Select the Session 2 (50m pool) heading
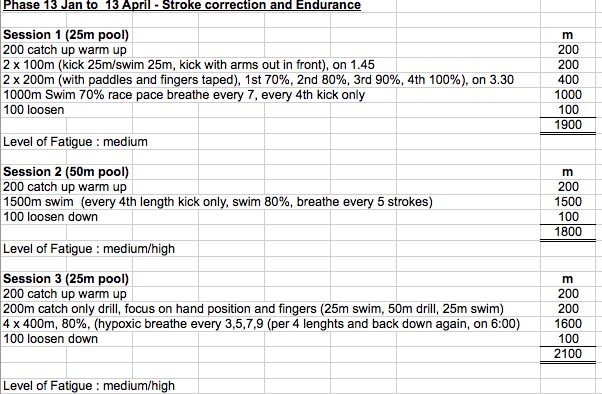Image resolution: width=602 pixels, height=394 pixels. pyautogui.click(x=66, y=172)
